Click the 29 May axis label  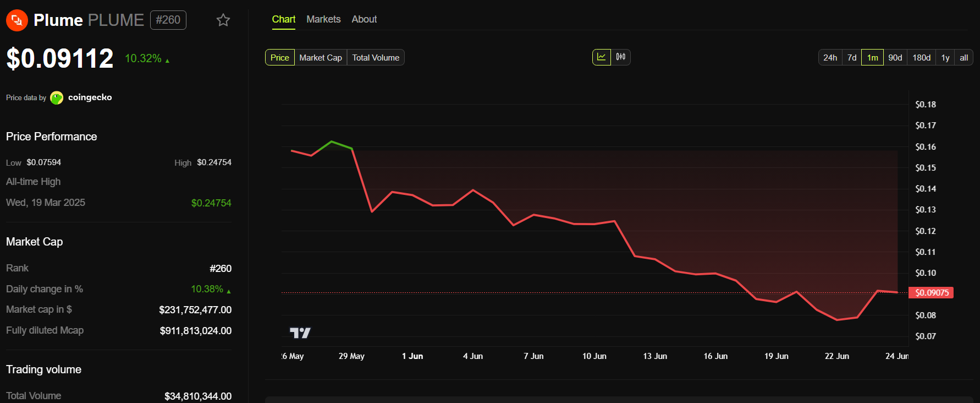click(351, 356)
